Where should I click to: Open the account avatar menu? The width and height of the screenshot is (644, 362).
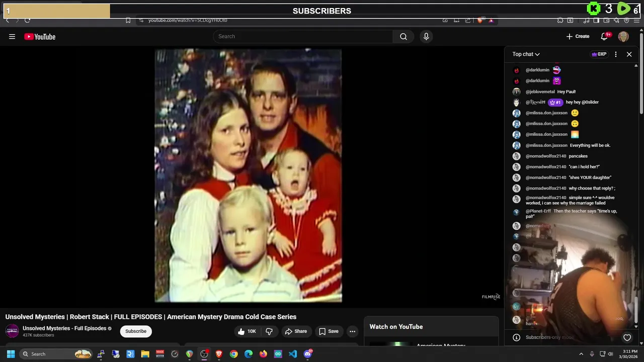(x=623, y=36)
